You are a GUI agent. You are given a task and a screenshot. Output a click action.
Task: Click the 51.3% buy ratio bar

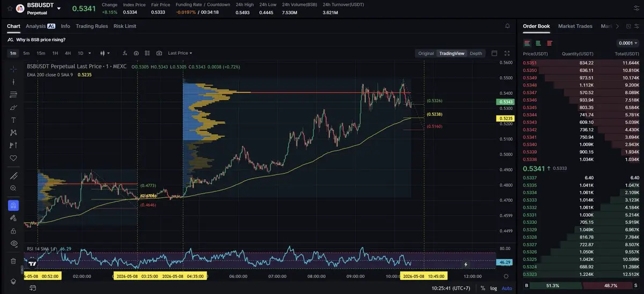557,286
